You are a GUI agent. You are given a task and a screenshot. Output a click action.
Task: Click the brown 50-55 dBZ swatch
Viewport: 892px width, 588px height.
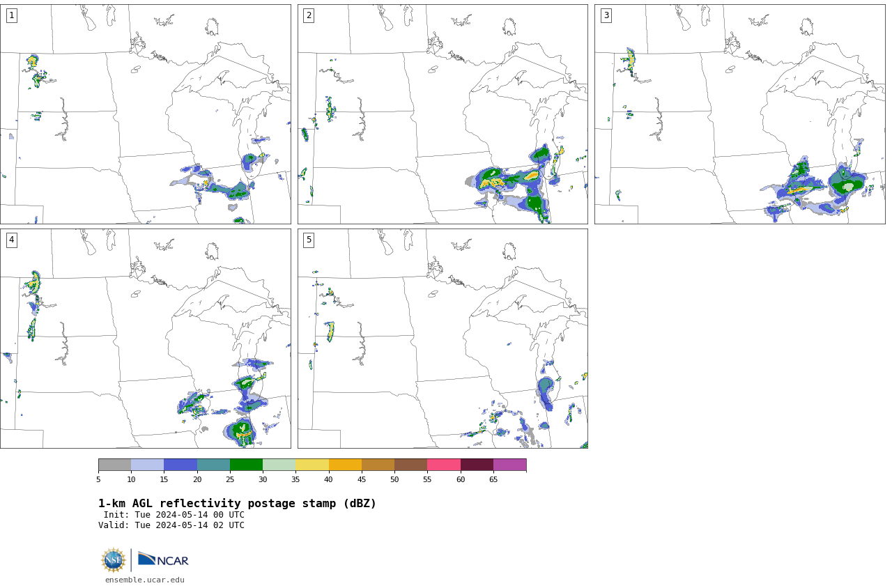coord(410,465)
